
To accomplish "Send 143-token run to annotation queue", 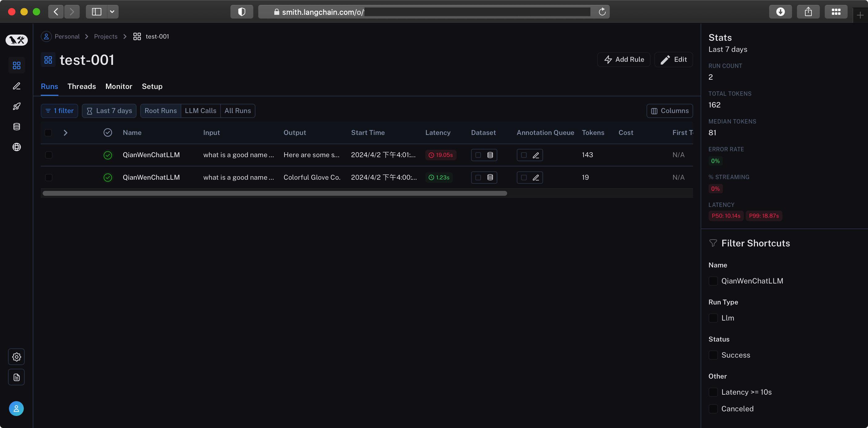I will coord(536,155).
